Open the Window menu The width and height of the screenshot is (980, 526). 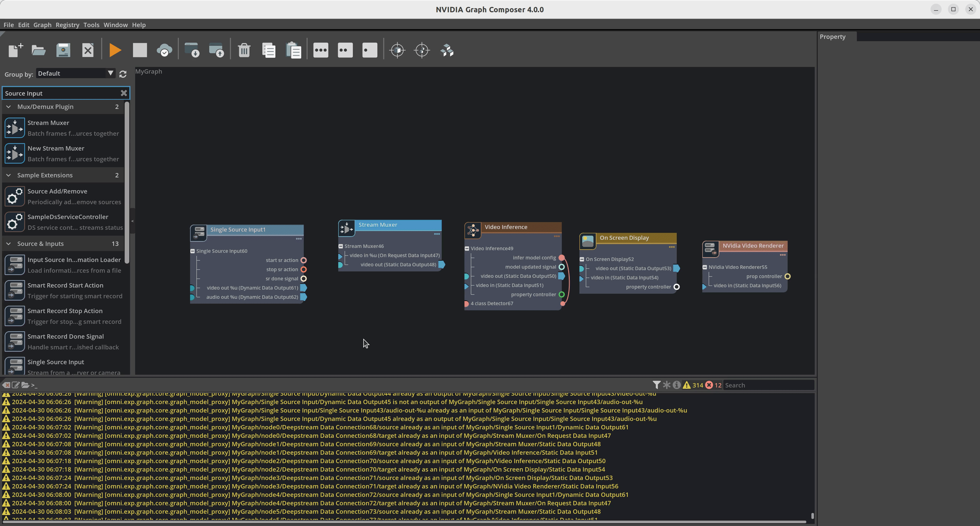pos(116,25)
